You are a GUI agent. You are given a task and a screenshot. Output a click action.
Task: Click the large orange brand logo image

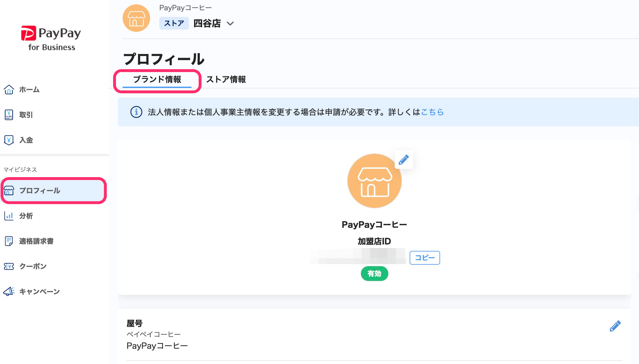click(x=374, y=181)
